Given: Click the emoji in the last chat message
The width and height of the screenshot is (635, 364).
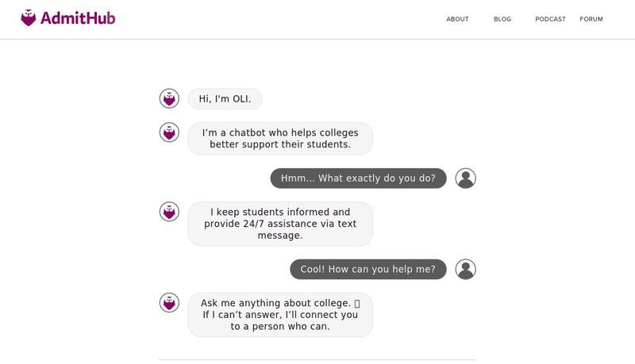Looking at the screenshot, I should coord(356,304).
